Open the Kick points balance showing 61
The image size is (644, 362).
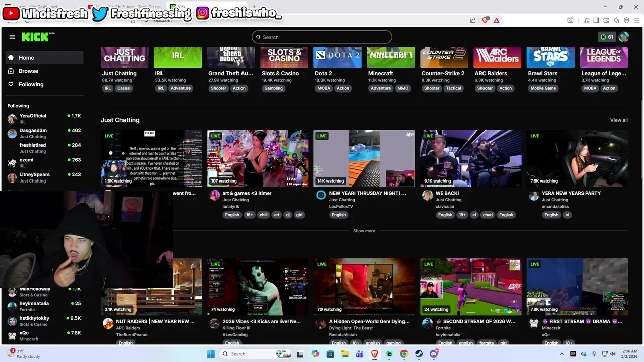click(606, 37)
